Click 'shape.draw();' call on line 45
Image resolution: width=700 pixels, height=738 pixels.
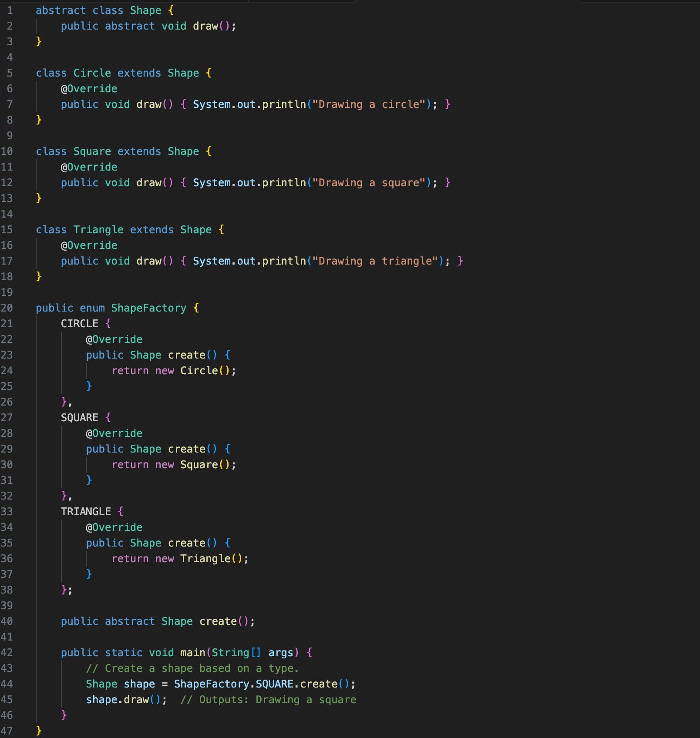[127, 700]
